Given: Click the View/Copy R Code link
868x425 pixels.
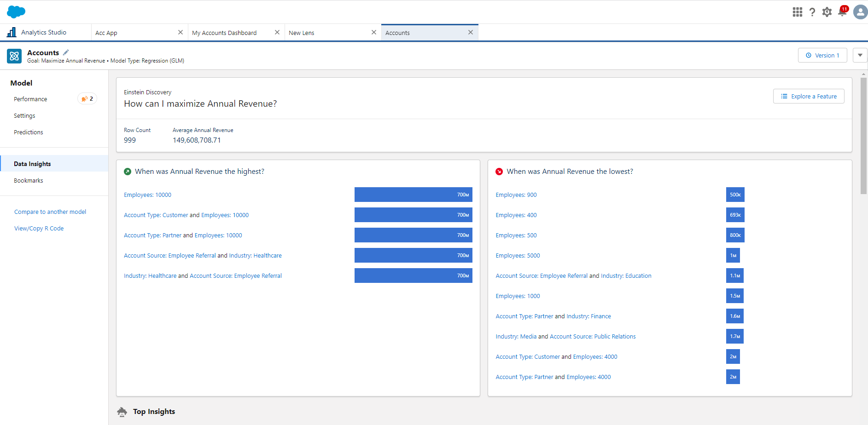Looking at the screenshot, I should point(39,228).
